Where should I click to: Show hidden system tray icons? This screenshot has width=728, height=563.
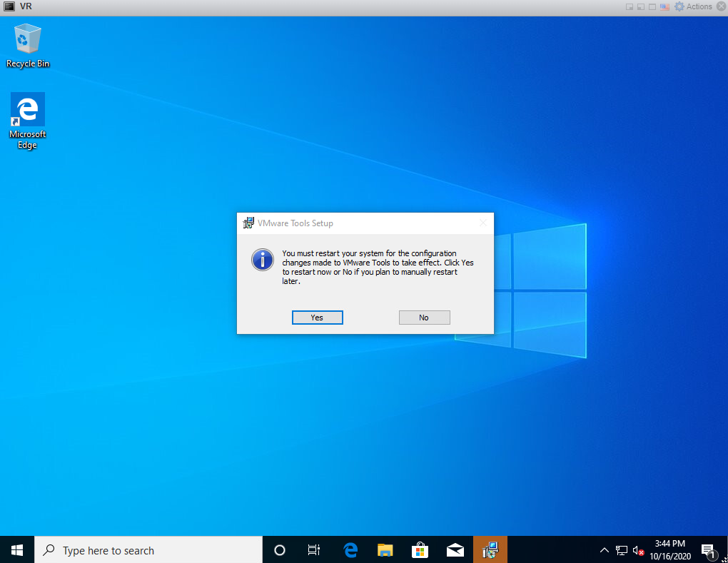pyautogui.click(x=604, y=550)
